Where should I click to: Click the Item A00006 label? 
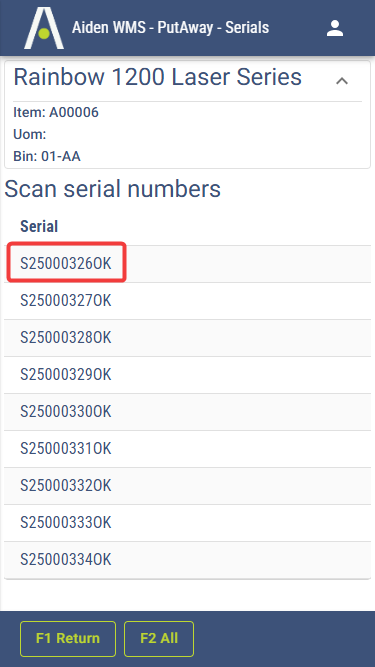coord(56,113)
